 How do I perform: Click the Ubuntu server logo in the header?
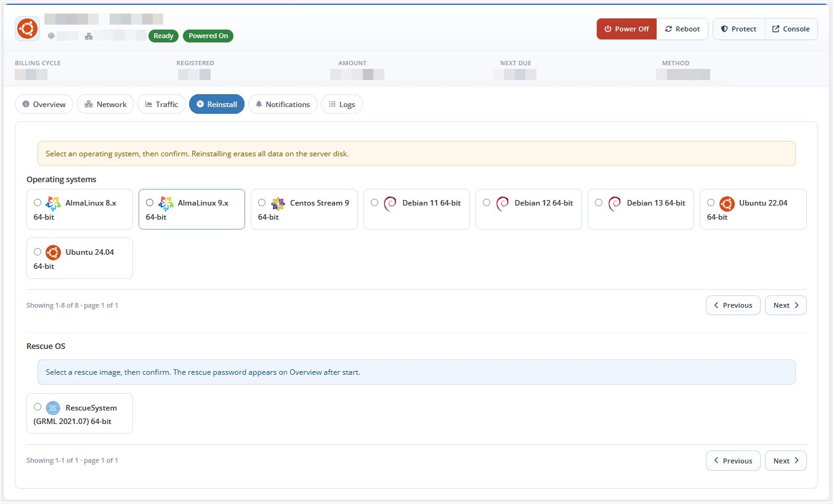(28, 28)
